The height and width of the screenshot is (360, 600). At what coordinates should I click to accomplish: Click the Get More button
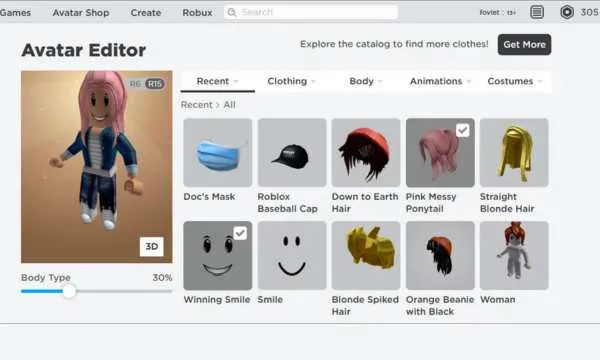(x=524, y=44)
